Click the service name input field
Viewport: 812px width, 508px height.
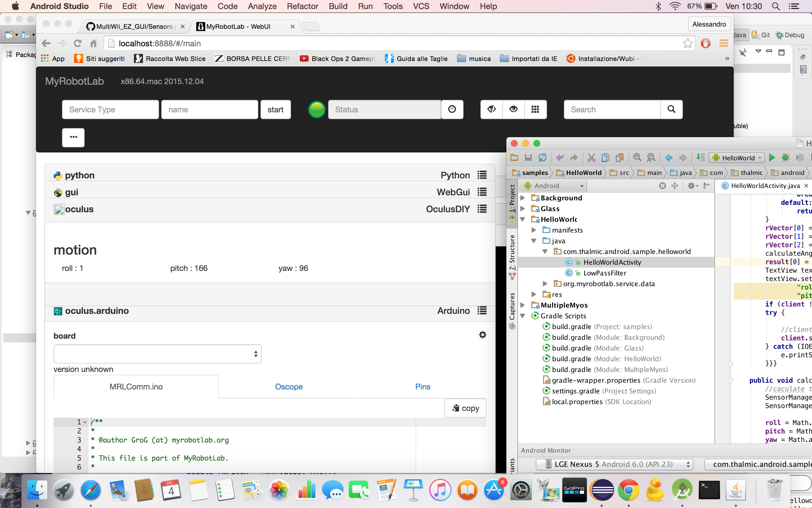[x=210, y=110]
